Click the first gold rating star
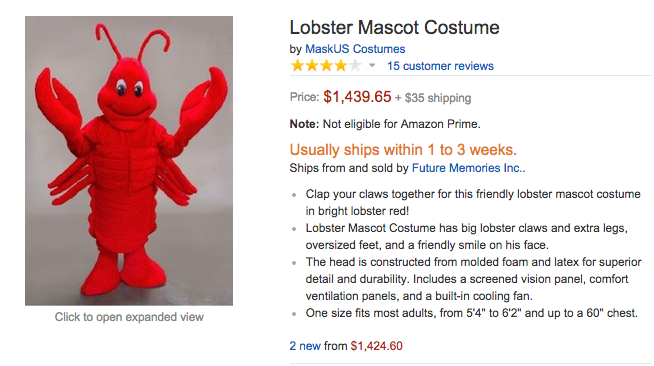Screen dimensions: 654x366 [x=297, y=66]
